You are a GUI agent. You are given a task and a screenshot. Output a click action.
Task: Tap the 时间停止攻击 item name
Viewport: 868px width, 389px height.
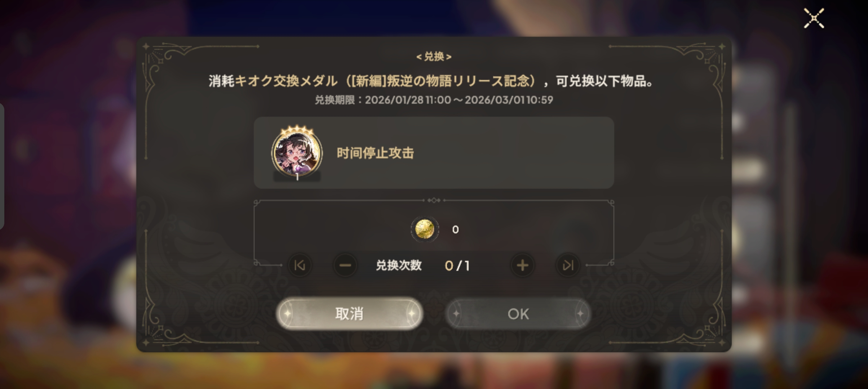point(375,153)
